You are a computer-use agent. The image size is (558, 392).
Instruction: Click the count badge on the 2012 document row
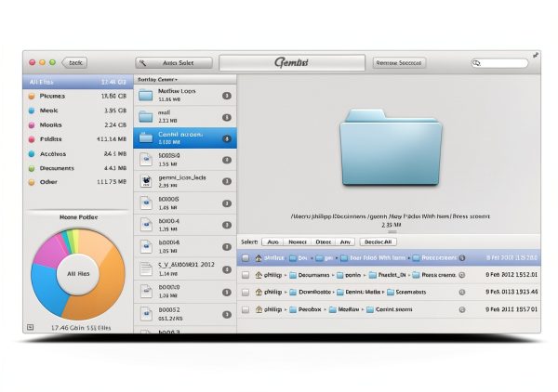coord(227,269)
